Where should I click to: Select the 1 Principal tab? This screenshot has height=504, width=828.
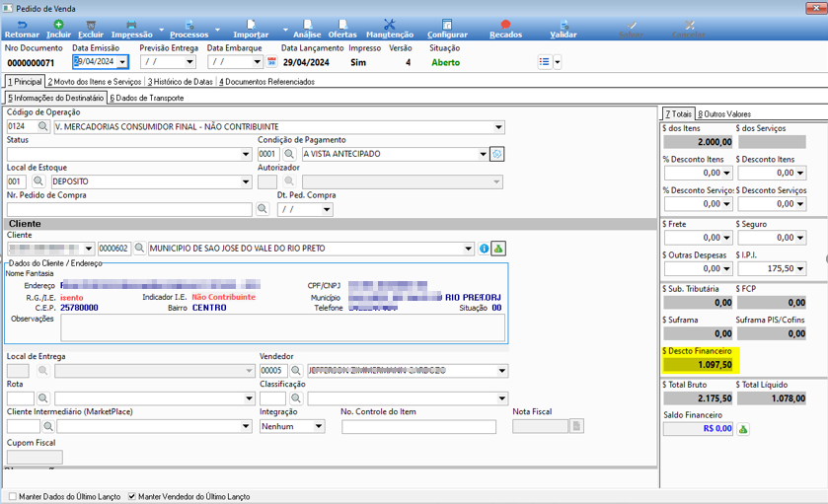(25, 82)
